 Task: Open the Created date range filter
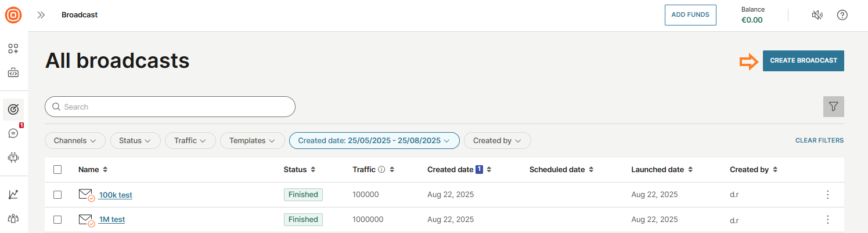tap(374, 140)
